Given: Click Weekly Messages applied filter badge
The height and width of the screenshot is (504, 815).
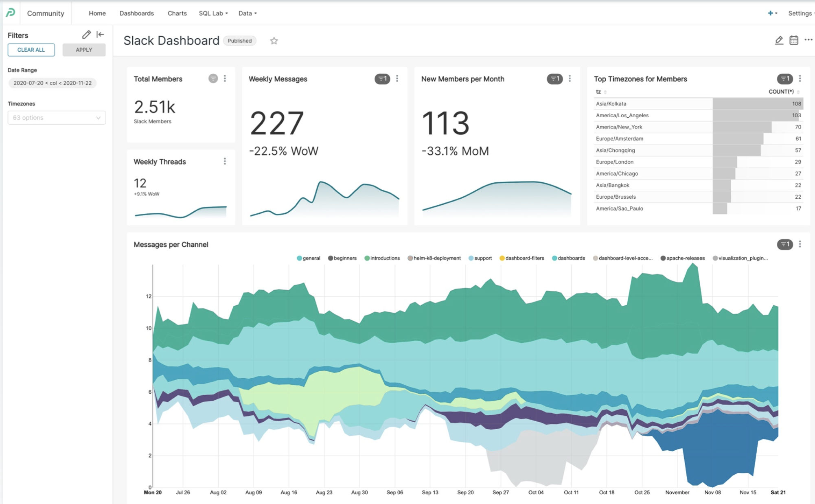Looking at the screenshot, I should [x=382, y=79].
